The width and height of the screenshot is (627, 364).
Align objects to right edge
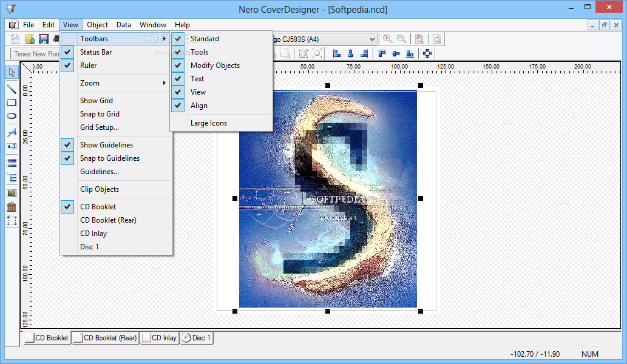(x=364, y=53)
